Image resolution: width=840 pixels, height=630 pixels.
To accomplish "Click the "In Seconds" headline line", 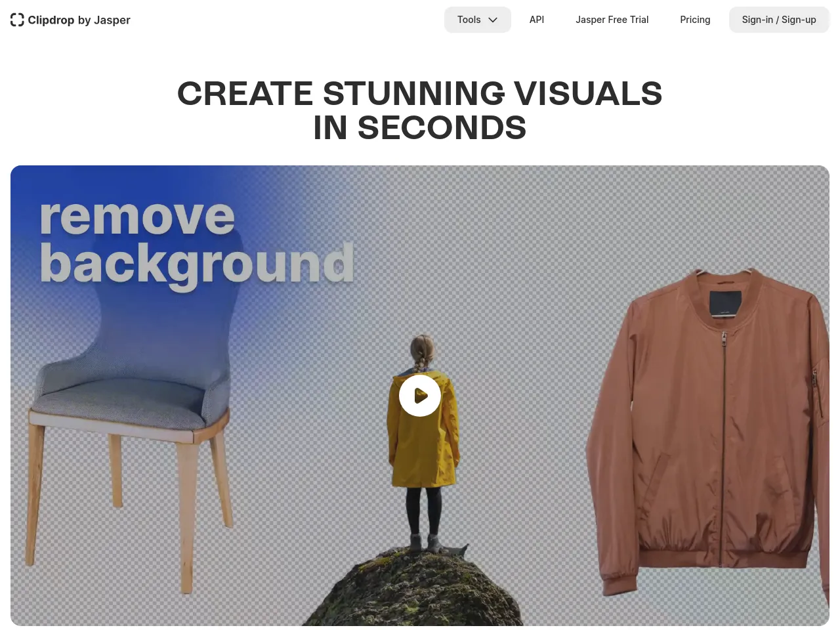I will (x=419, y=127).
